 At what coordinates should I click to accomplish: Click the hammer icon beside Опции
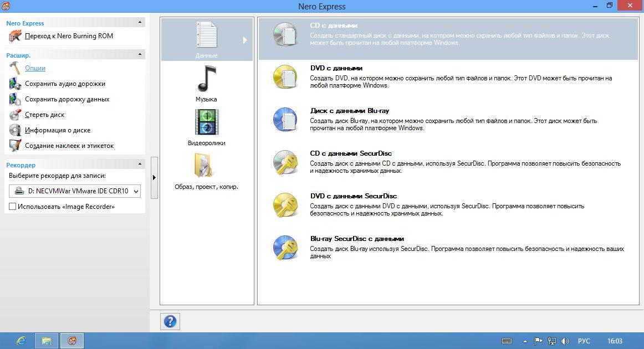coord(15,68)
